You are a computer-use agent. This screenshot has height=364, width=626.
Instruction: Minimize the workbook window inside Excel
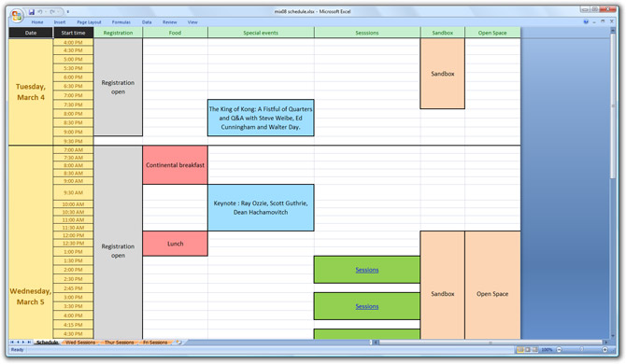pyautogui.click(x=594, y=21)
